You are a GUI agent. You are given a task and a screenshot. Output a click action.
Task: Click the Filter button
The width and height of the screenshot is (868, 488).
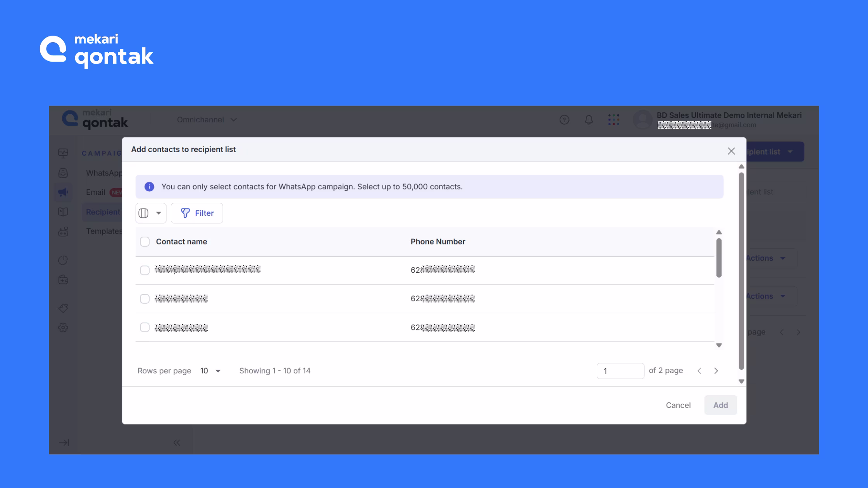[x=197, y=213]
